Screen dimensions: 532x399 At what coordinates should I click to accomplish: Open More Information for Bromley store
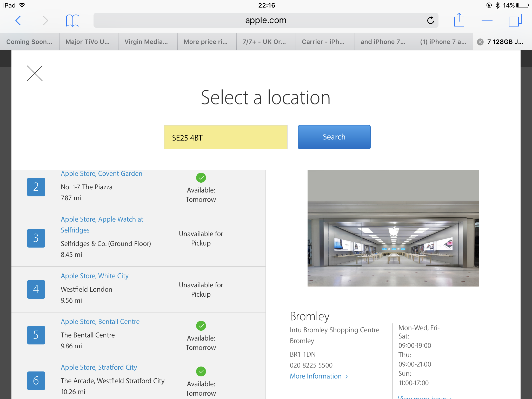[x=319, y=376]
